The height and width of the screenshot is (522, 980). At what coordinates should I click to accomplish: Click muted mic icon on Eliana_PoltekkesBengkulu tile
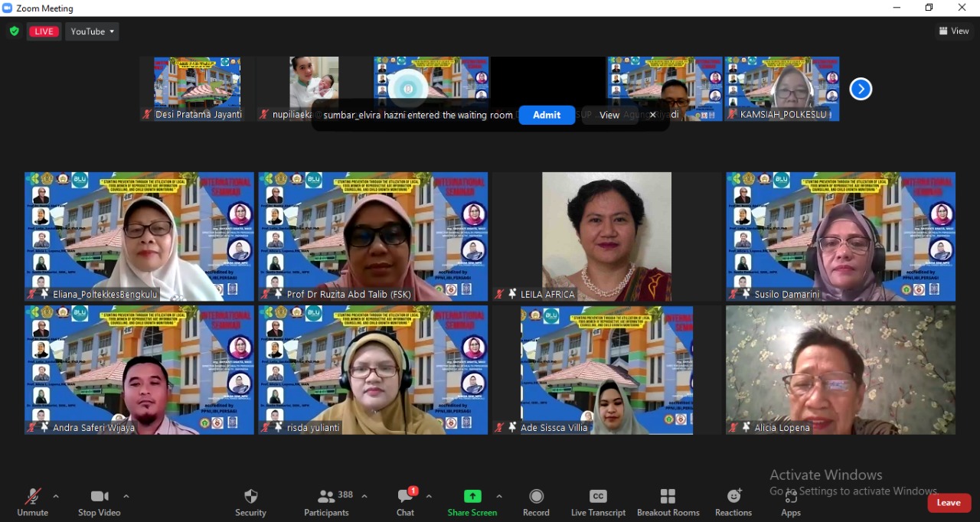coord(33,294)
